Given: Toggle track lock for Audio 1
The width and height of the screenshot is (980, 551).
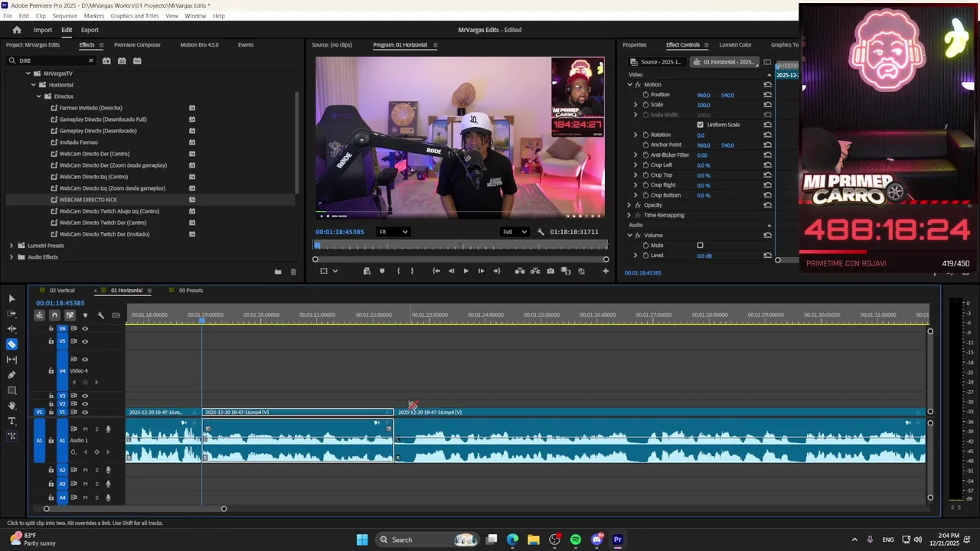Looking at the screenshot, I should [51, 441].
